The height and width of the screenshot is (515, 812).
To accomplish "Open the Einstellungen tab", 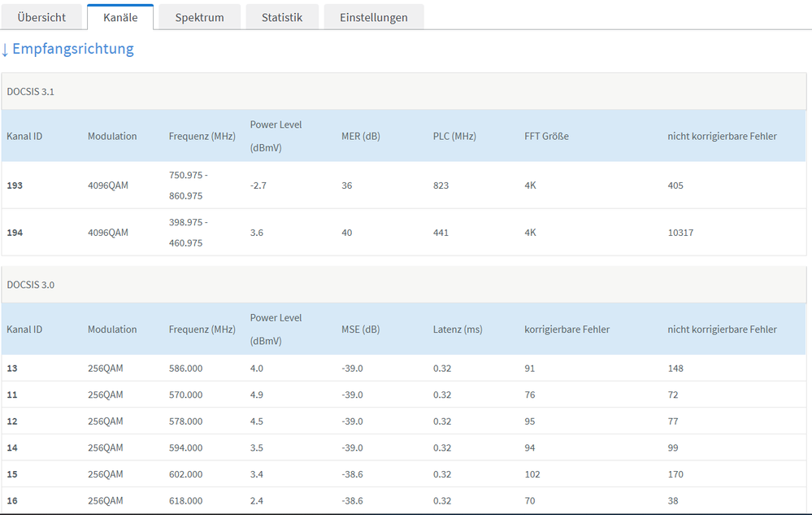I will pyautogui.click(x=373, y=17).
